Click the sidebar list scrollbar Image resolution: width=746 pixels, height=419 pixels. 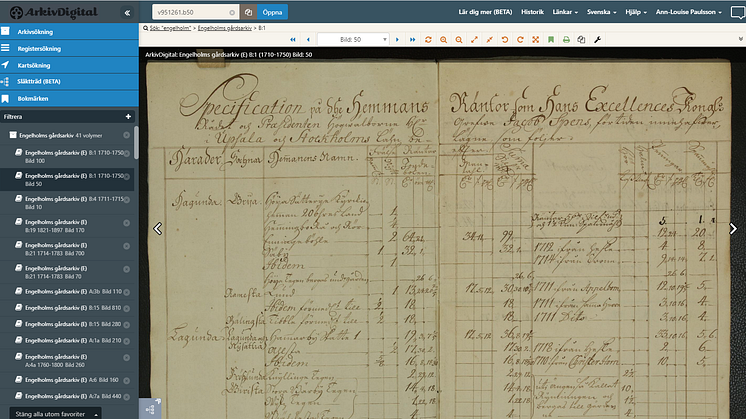pos(137,143)
